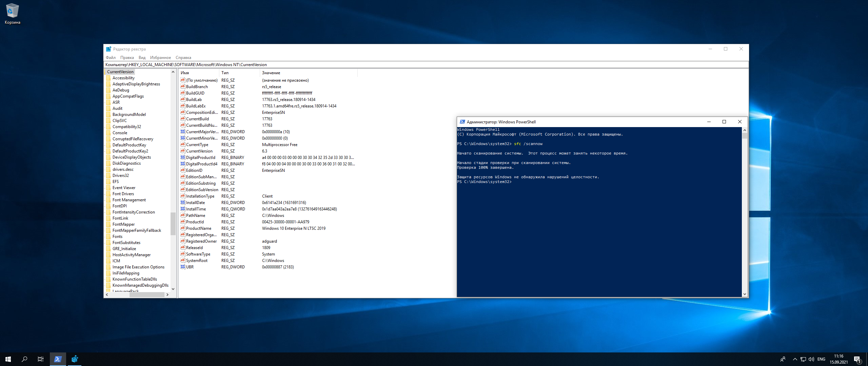Click the Console folder icon
This screenshot has height=366, width=868.
click(108, 133)
